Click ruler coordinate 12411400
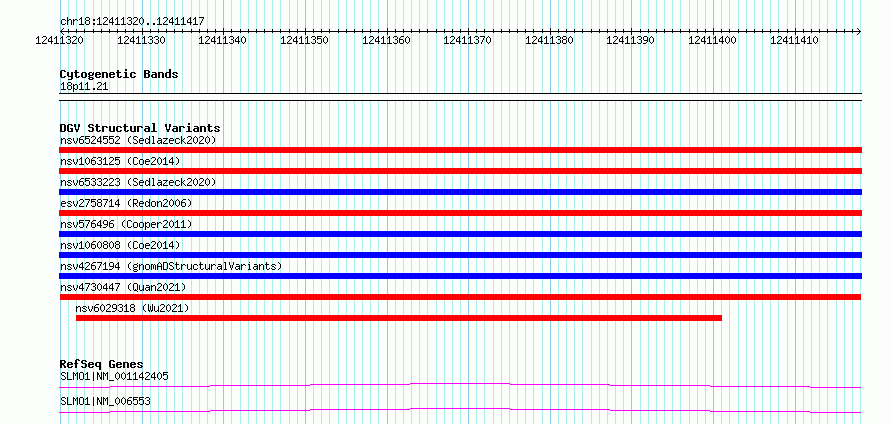The image size is (890, 424). tap(713, 40)
